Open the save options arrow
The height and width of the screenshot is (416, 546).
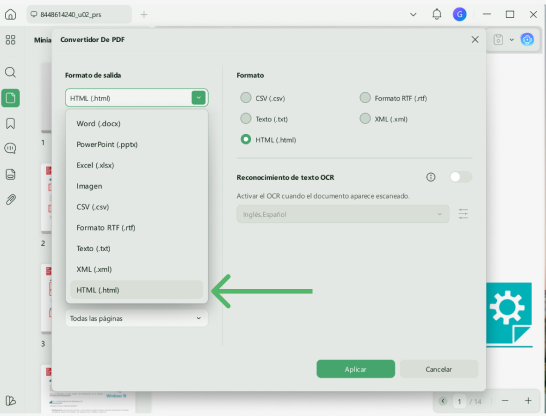click(x=512, y=40)
